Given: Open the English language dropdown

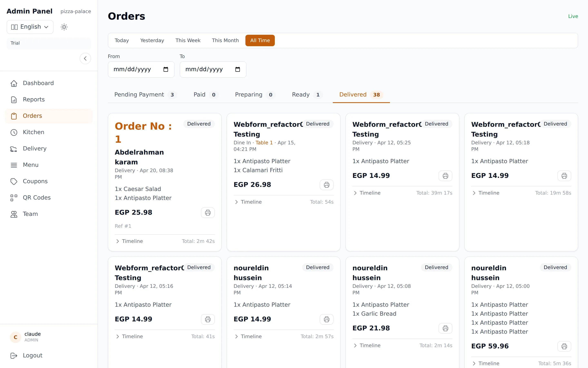Looking at the screenshot, I should [30, 27].
